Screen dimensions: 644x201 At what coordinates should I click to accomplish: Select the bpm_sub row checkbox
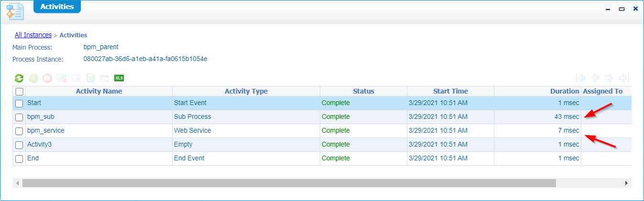19,117
